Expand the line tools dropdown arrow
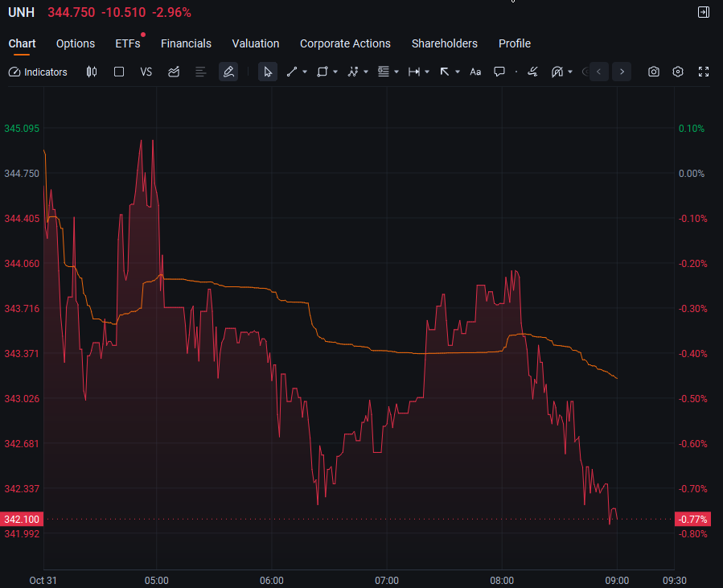This screenshot has height=588, width=723. pyautogui.click(x=305, y=72)
